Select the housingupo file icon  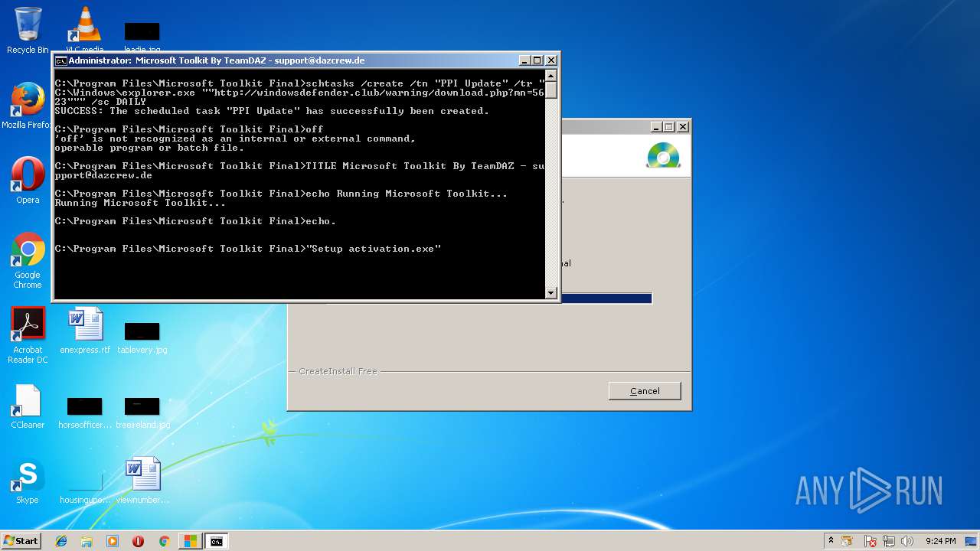(x=85, y=487)
